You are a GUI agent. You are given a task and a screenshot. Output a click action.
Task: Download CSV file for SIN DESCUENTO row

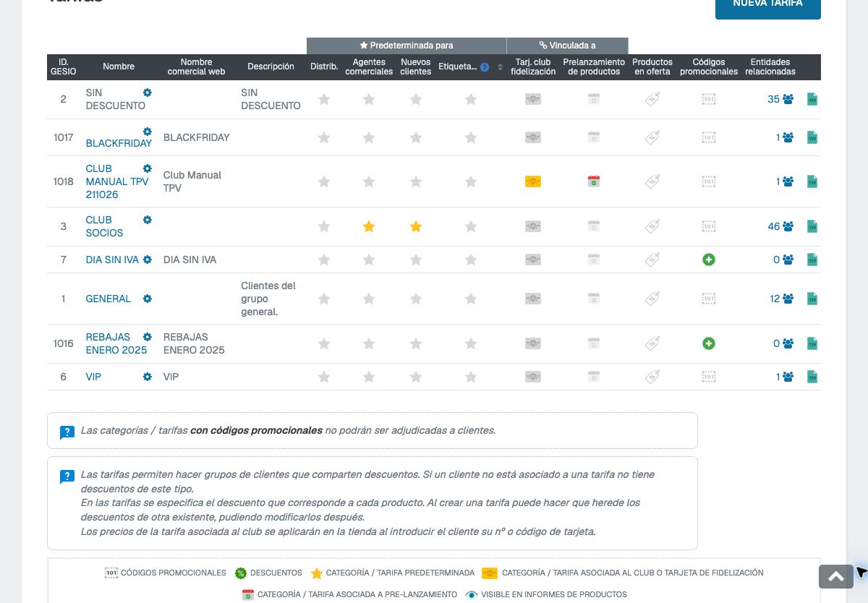812,99
